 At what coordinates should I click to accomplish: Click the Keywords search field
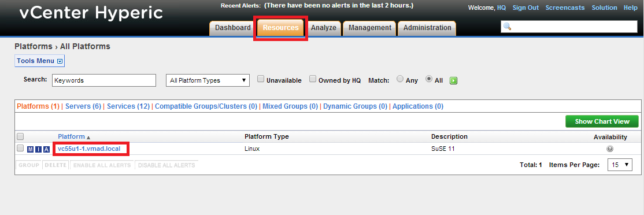tap(104, 80)
